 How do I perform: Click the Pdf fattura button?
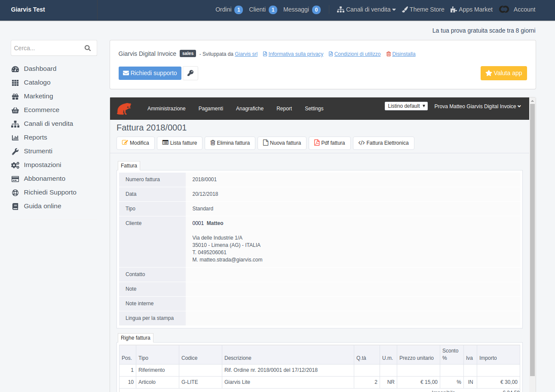(330, 143)
